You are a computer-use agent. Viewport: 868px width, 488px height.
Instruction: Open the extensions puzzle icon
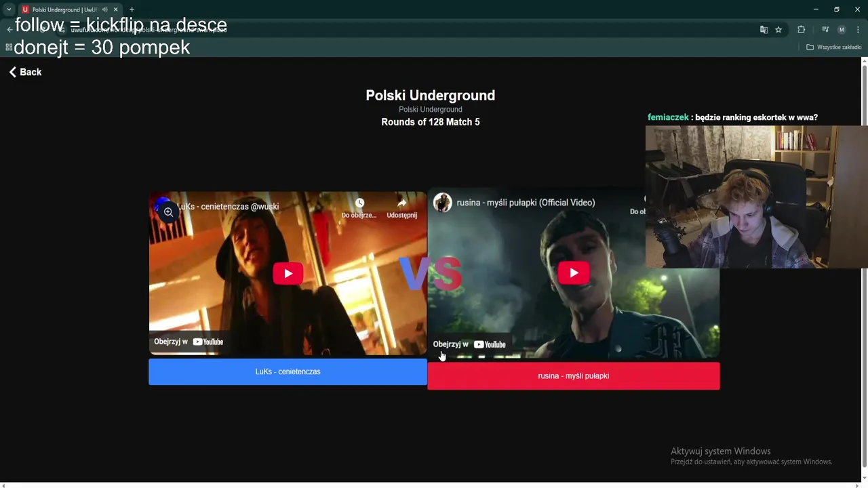pyautogui.click(x=801, y=30)
